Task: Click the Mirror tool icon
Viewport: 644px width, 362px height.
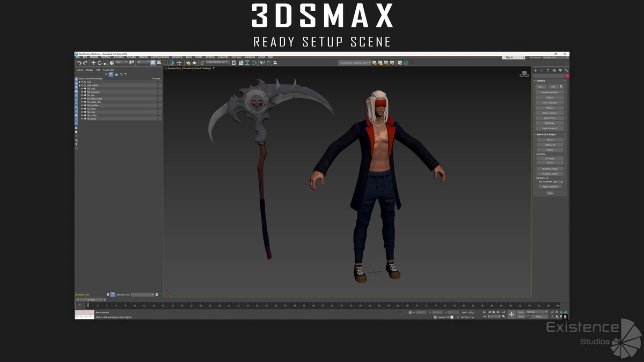Action: [x=262, y=63]
